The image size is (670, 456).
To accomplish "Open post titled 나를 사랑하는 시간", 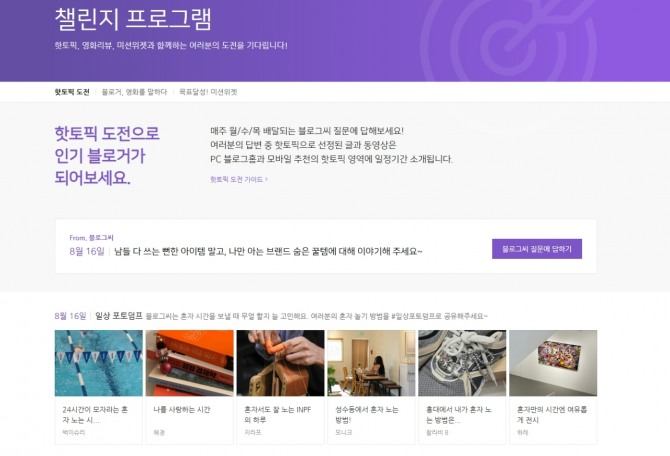I will tap(182, 409).
